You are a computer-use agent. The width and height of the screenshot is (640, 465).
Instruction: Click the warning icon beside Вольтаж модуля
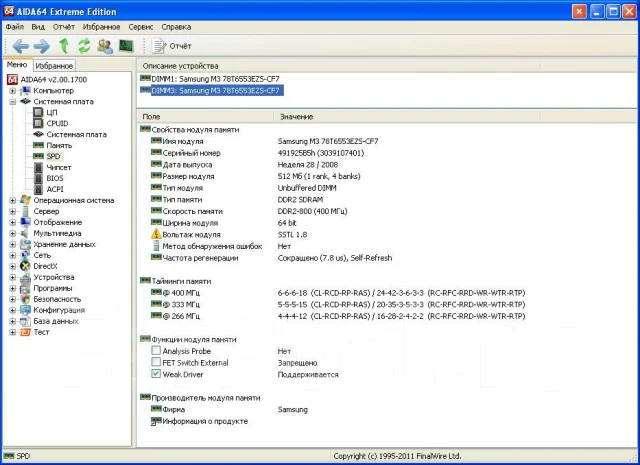(x=156, y=234)
